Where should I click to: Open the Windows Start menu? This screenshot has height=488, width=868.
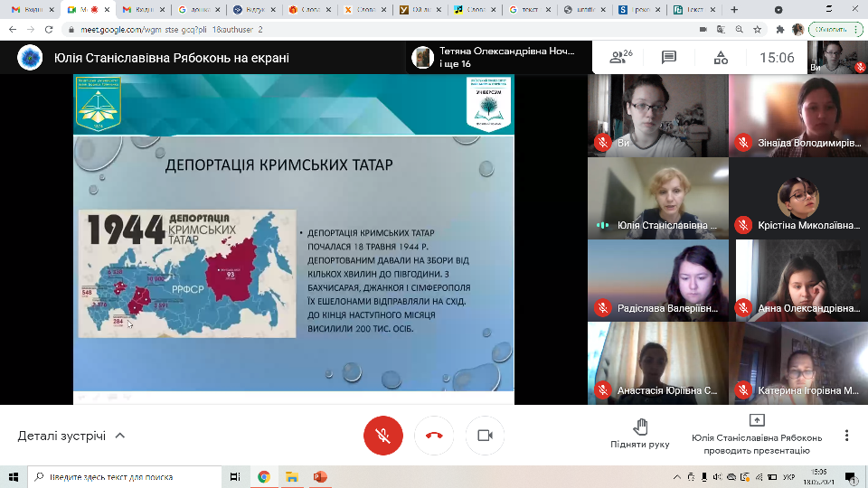point(14,476)
